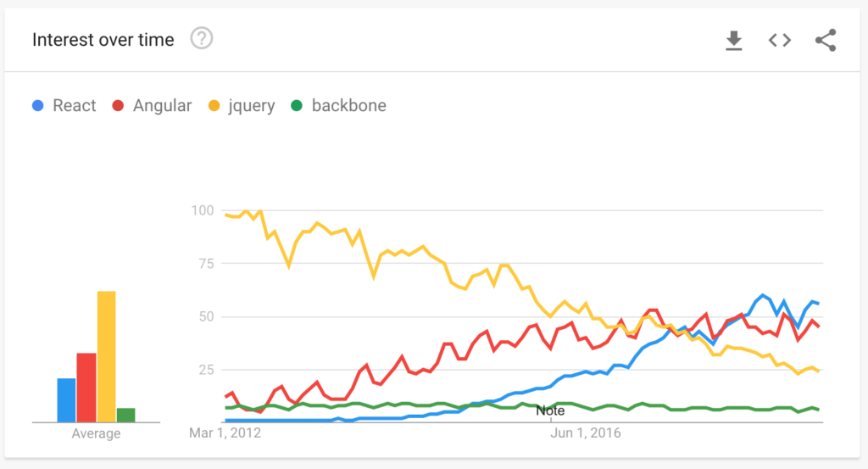
Task: Click the Interest over time title
Action: click(x=103, y=40)
